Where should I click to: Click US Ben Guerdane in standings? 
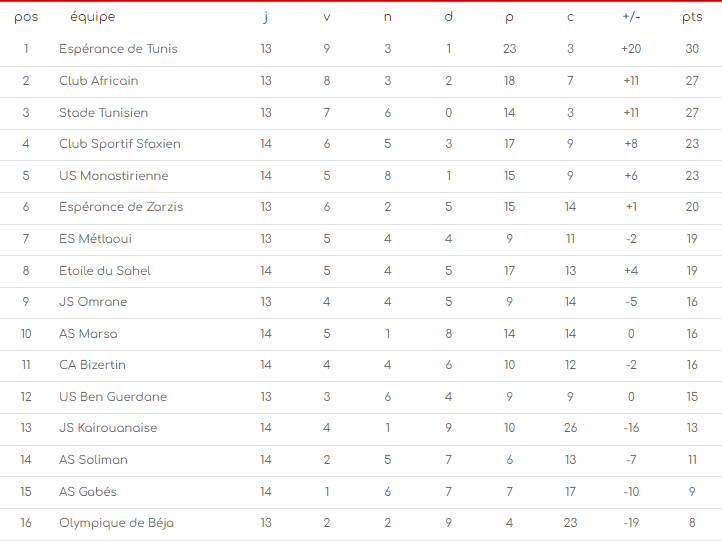[x=113, y=397]
